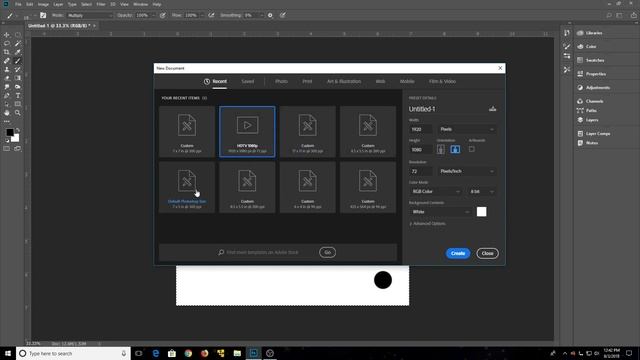Open the Window menu
640x360 pixels.
[140, 4]
